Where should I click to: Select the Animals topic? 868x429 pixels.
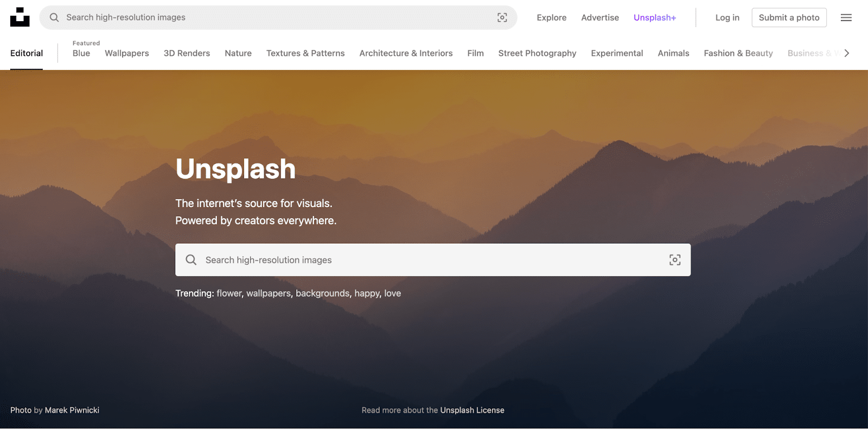click(673, 53)
